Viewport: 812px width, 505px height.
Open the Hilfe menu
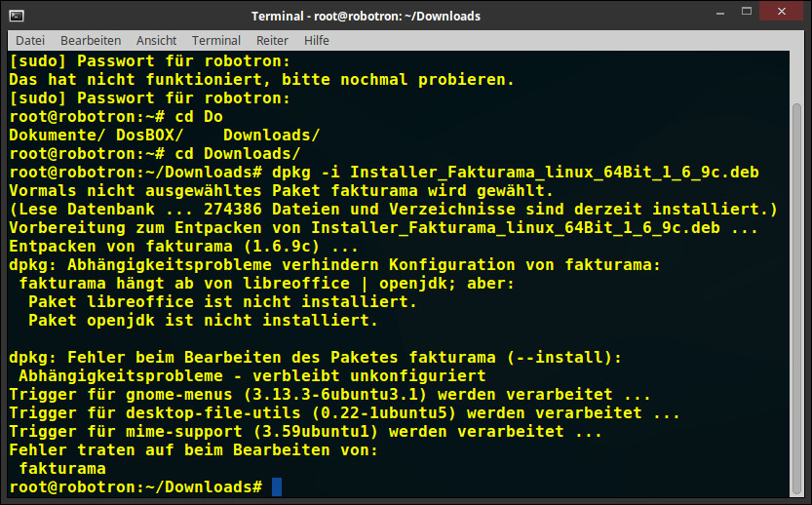pyautogui.click(x=317, y=40)
